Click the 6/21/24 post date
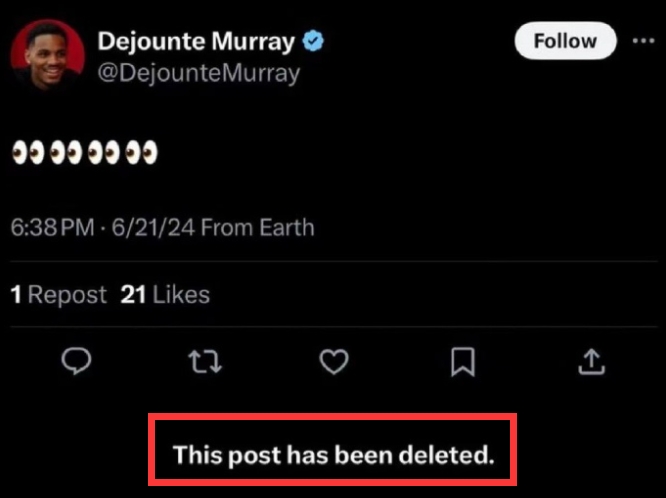Image resolution: width=666 pixels, height=498 pixels. pos(153,227)
